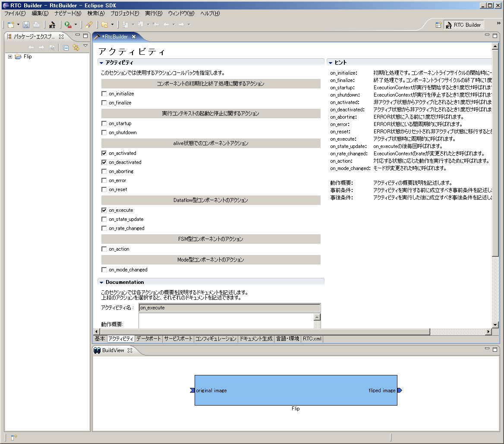
Task: Open the ファイル menu
Action: click(x=14, y=13)
